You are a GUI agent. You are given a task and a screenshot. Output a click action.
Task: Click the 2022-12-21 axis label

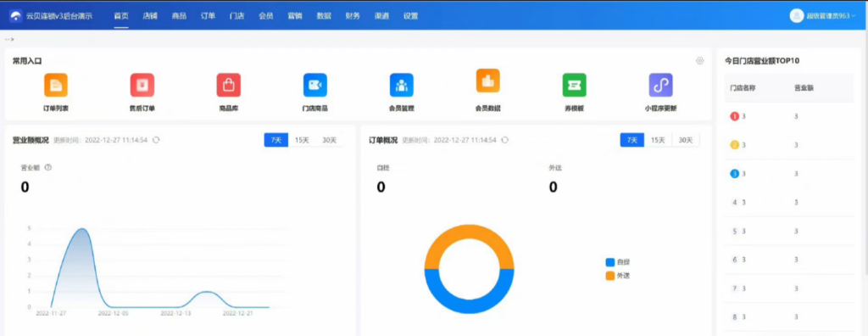[x=238, y=313]
